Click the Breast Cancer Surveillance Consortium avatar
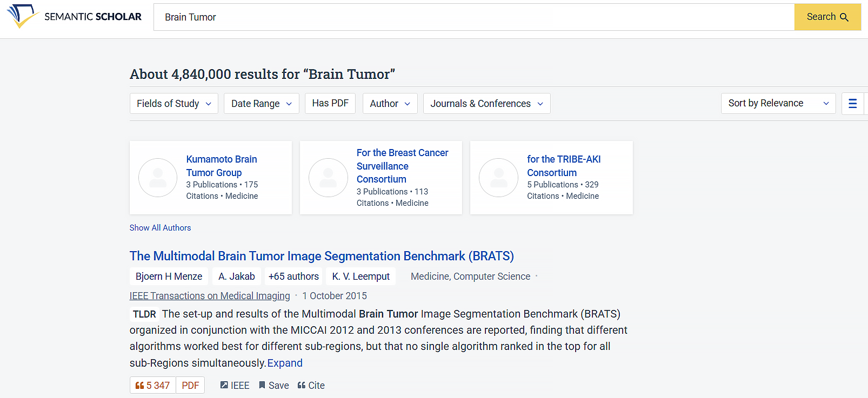 [328, 178]
